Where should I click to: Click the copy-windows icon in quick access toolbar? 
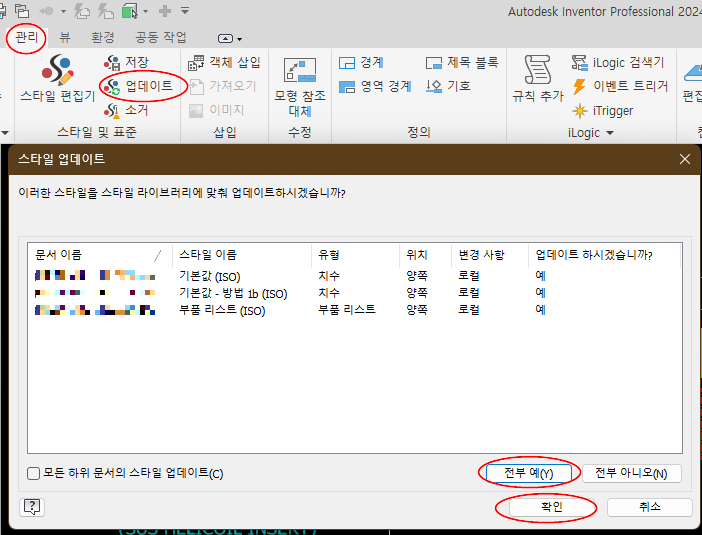pos(21,11)
